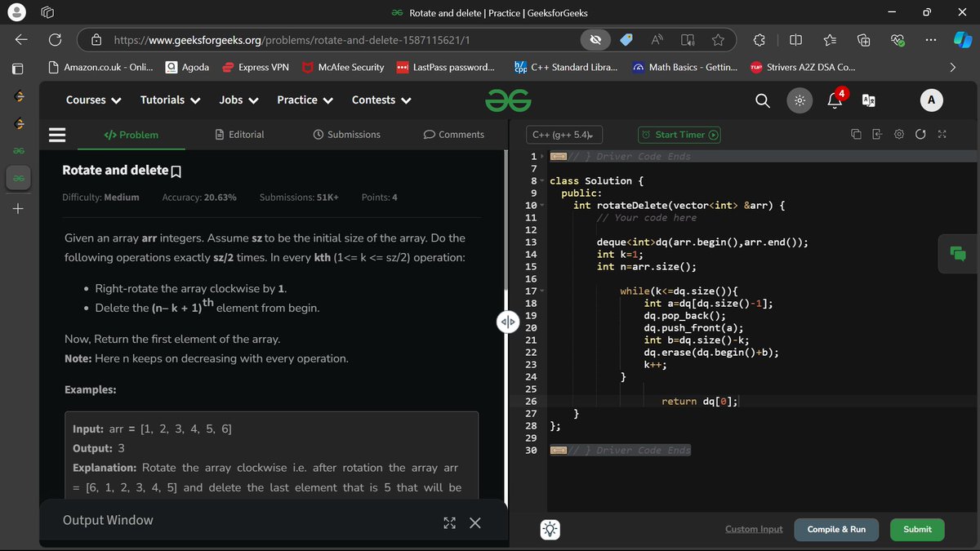Image resolution: width=980 pixels, height=551 pixels.
Task: Copy code using editor copy icon
Action: (856, 135)
